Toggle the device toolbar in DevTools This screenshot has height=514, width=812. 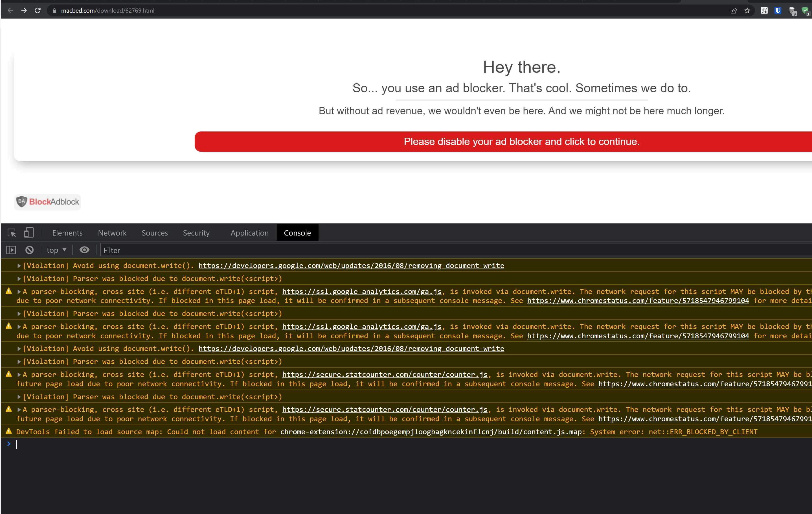click(29, 233)
